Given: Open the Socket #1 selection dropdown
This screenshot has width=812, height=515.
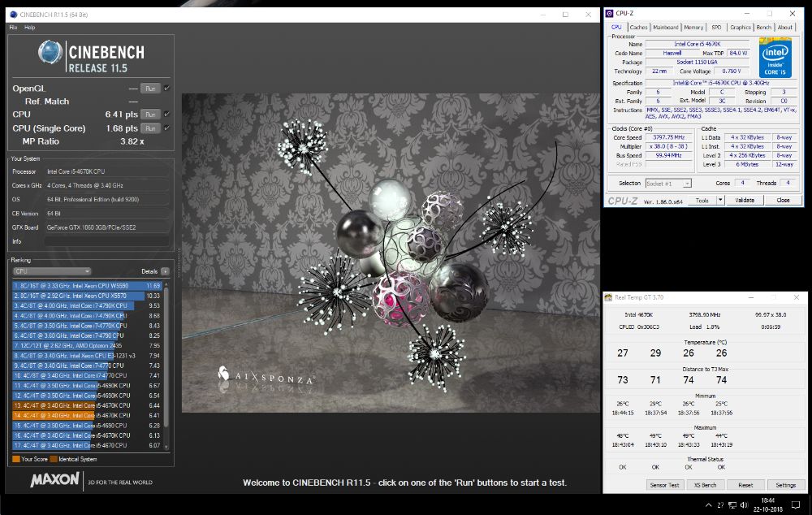Looking at the screenshot, I should coord(668,184).
